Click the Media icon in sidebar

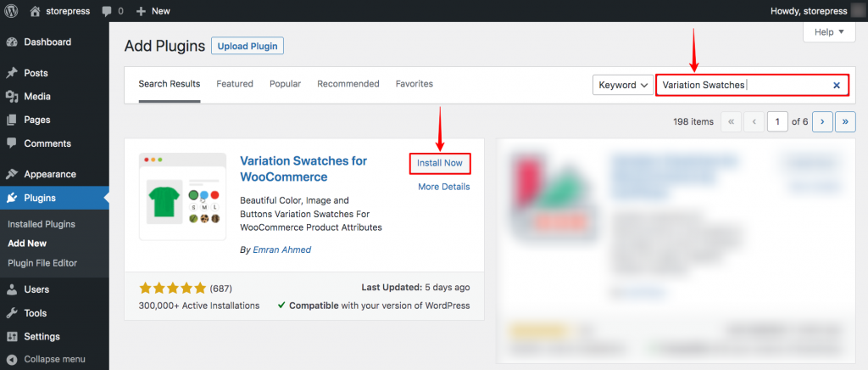tap(12, 97)
